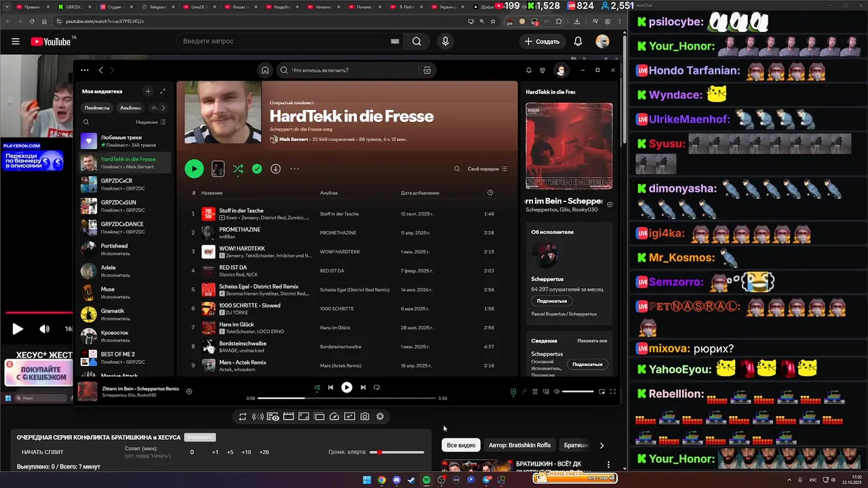
Task: Open playlist more options menu
Action: click(294, 169)
